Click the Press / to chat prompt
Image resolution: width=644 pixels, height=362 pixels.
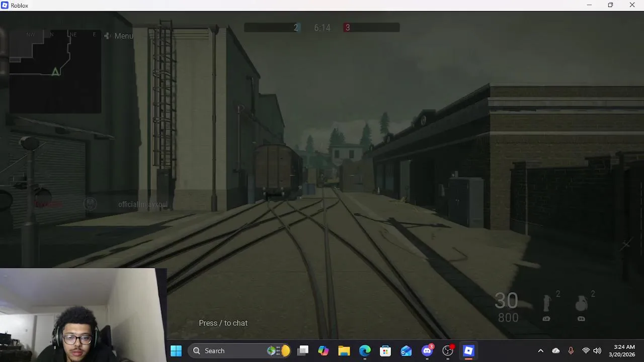[x=223, y=323]
